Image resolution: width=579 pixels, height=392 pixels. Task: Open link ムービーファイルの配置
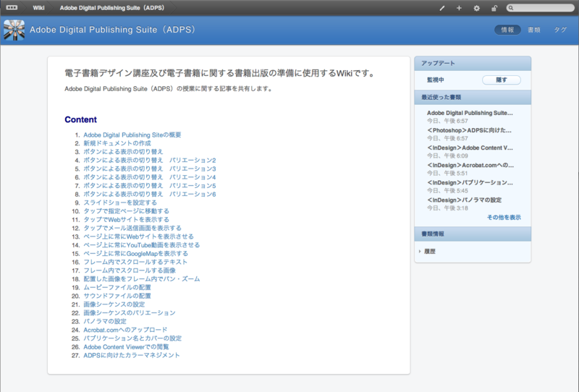117,288
